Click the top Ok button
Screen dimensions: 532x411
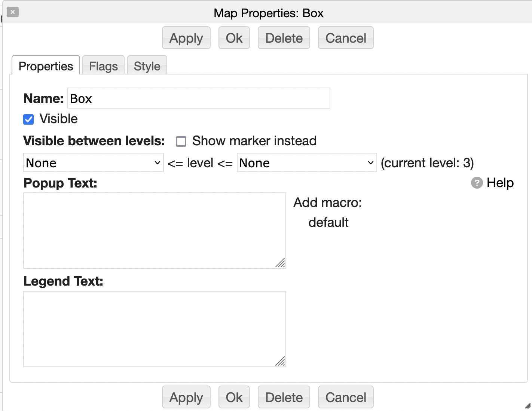tap(234, 38)
